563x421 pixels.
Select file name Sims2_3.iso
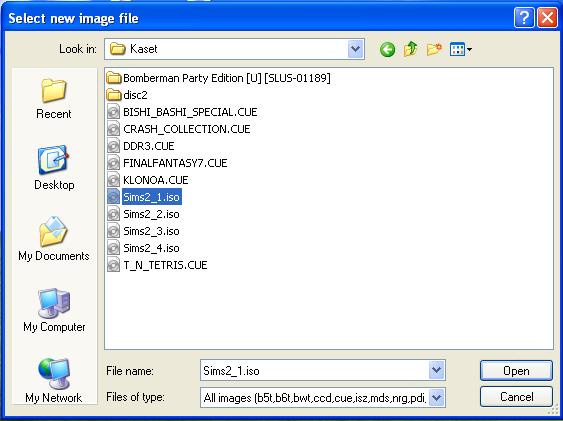point(151,231)
